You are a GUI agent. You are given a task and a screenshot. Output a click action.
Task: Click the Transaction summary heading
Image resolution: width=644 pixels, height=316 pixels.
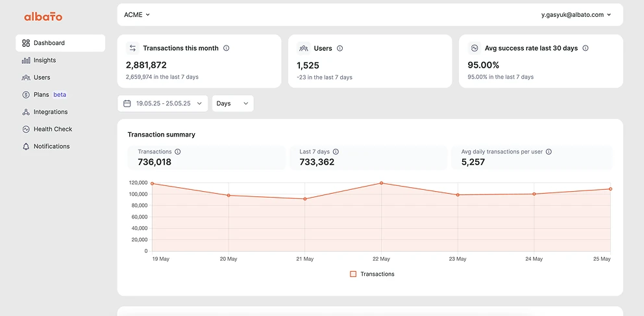click(162, 135)
